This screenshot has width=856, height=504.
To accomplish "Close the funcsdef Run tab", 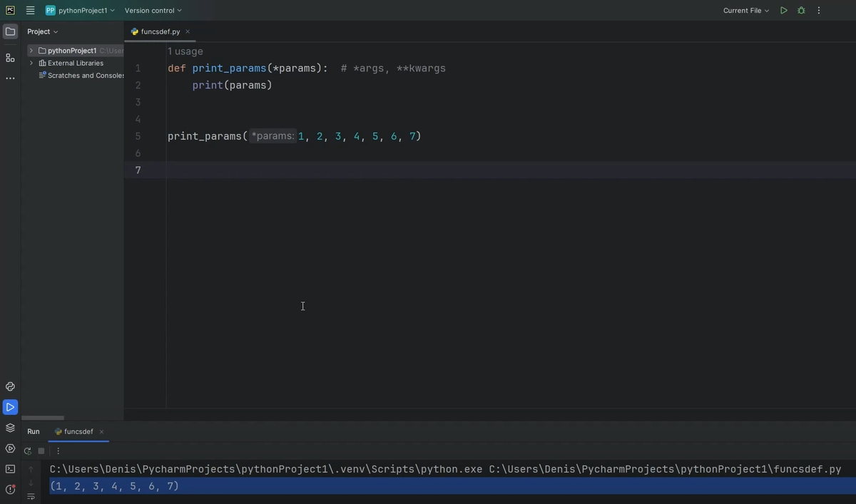I will tap(101, 431).
